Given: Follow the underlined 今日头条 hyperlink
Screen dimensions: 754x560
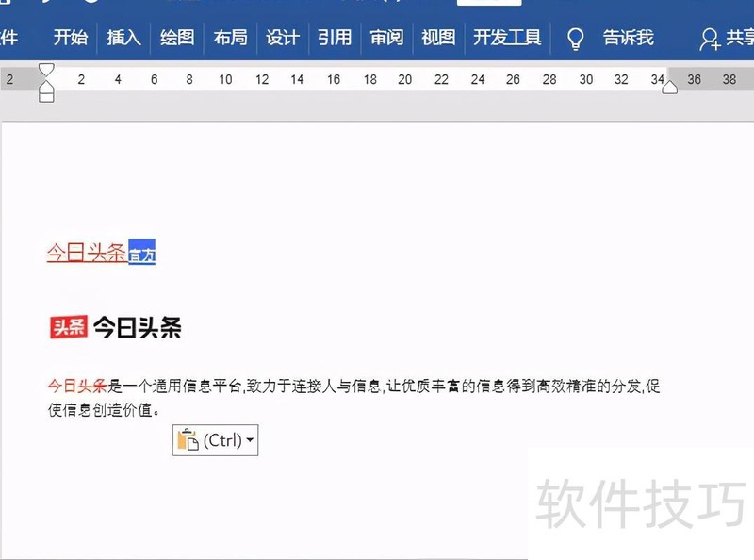Looking at the screenshot, I should pos(86,253).
